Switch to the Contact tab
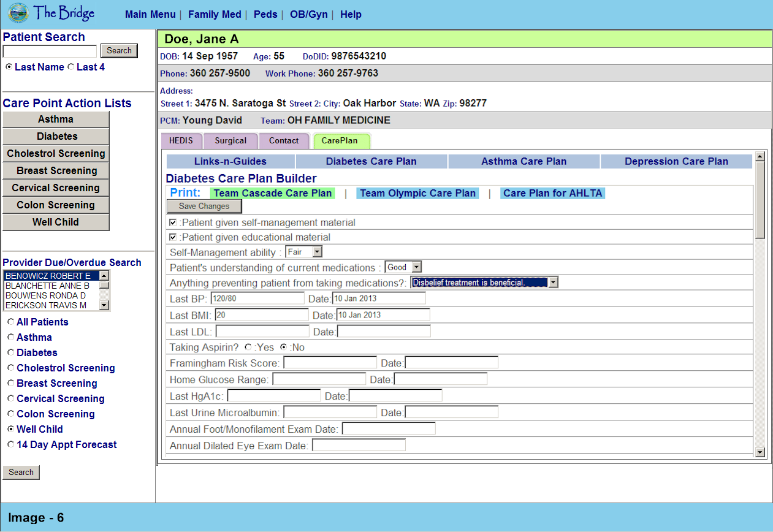The height and width of the screenshot is (532, 773). click(x=284, y=141)
